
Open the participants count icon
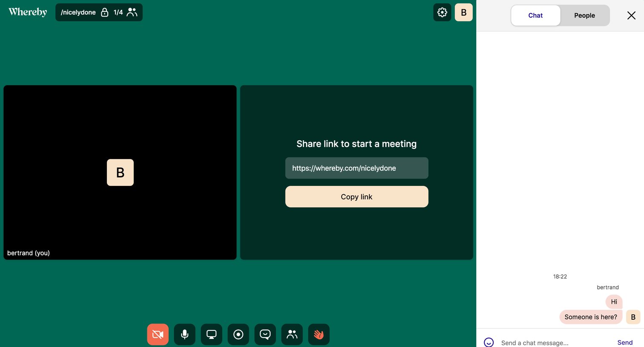click(x=132, y=12)
